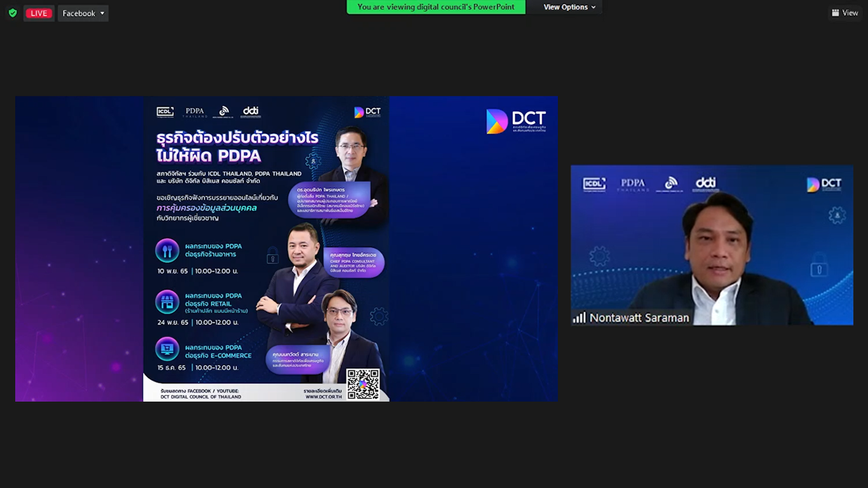The width and height of the screenshot is (868, 488).
Task: Click the DCT logo in speaker video
Action: coord(824,184)
